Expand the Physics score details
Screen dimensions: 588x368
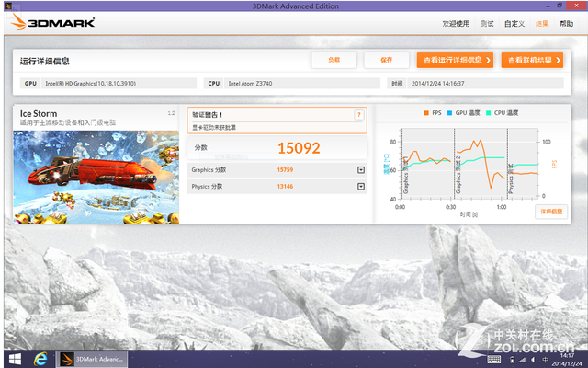361,187
